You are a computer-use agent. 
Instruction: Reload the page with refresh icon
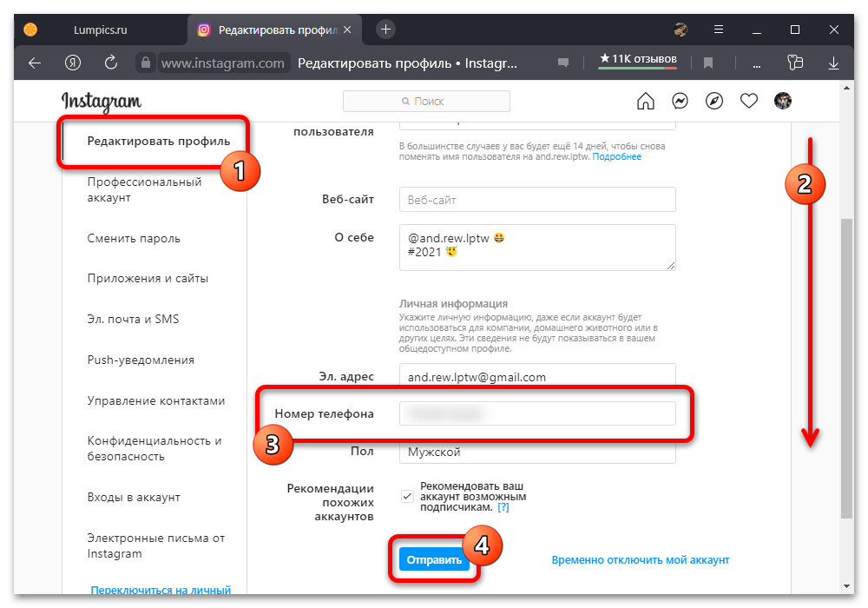click(x=110, y=63)
